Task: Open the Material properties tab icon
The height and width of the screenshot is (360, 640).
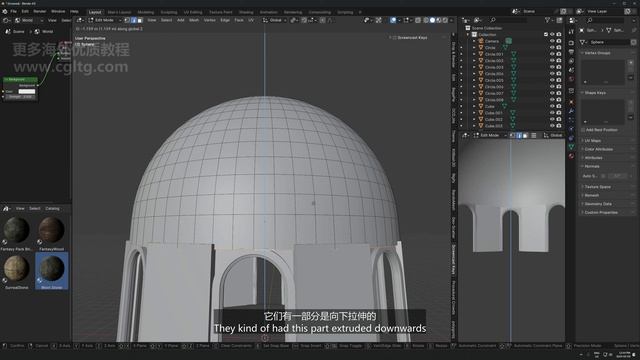Action: coord(571,156)
